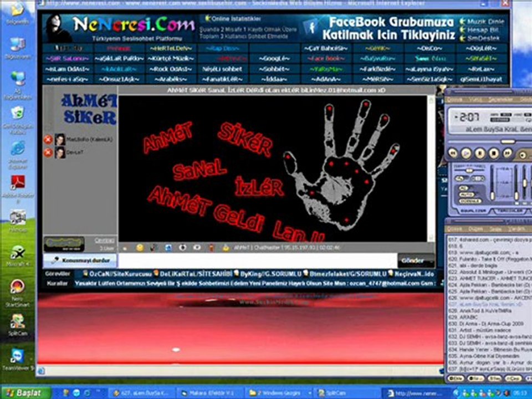Click the media player seek bar handle
This screenshot has width=532, height=399.
[x=508, y=141]
